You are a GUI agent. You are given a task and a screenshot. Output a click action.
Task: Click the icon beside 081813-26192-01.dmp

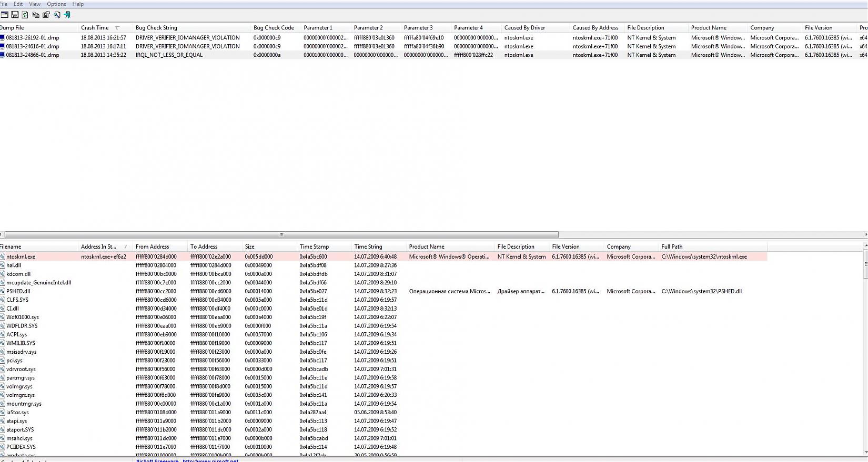pos(2,38)
